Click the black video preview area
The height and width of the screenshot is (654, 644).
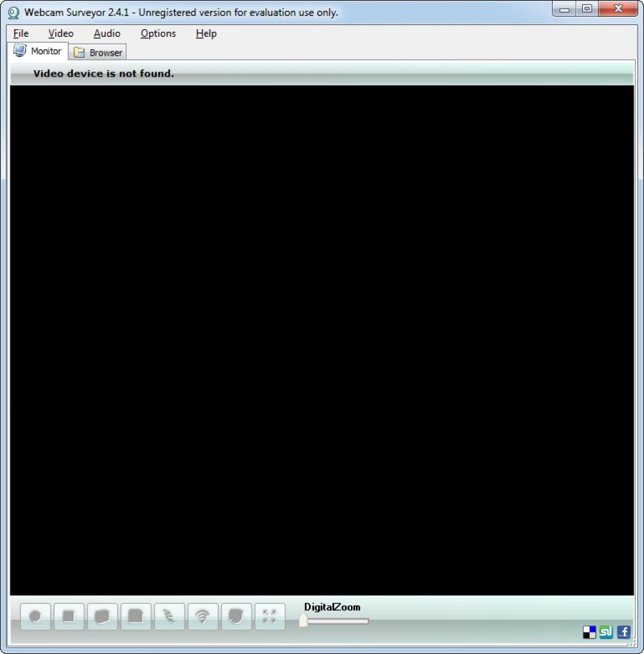tap(322, 340)
